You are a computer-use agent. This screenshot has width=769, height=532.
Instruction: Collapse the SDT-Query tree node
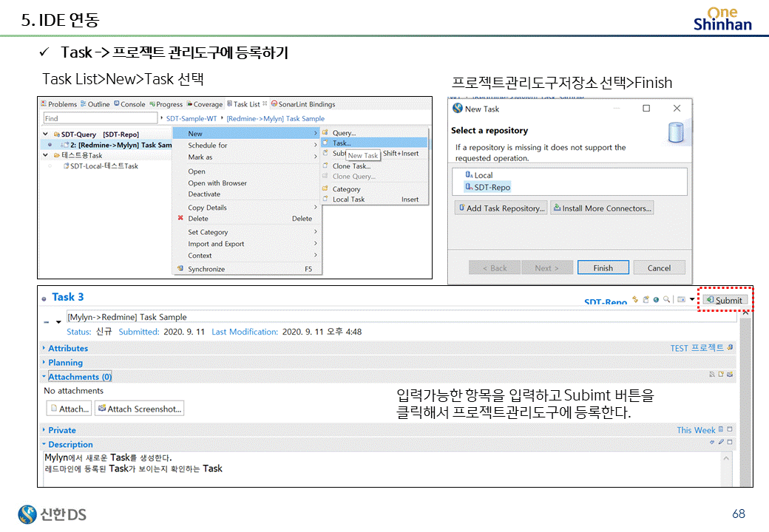45,134
